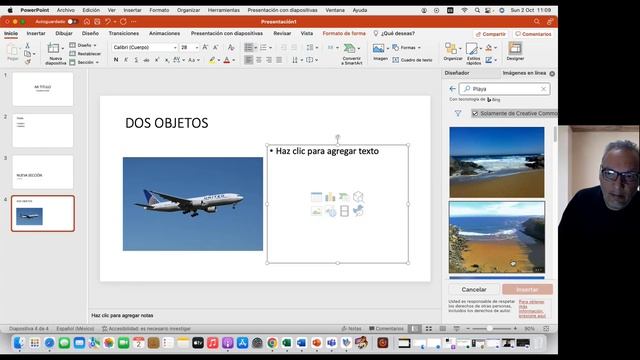
Task: Click Notas in the status bar
Action: click(x=351, y=329)
